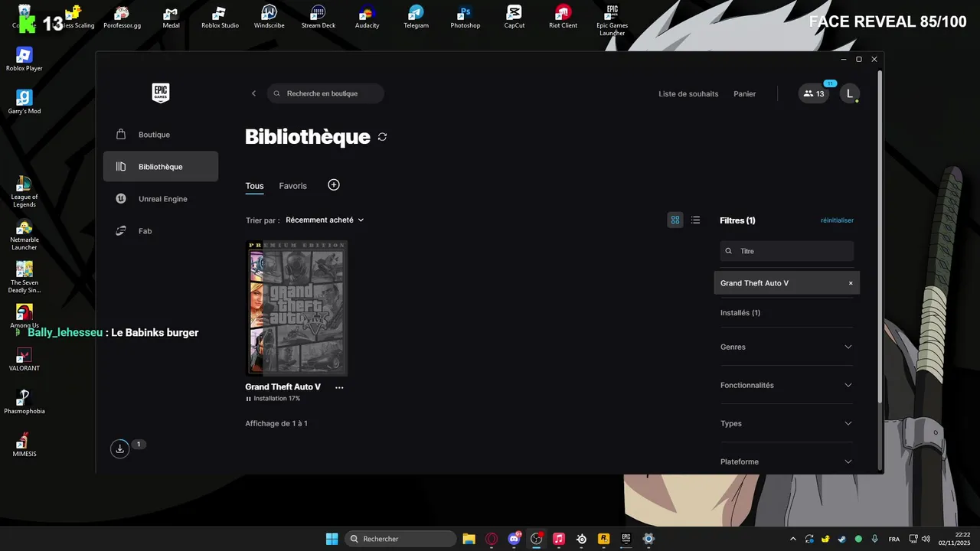Open the Fab section
Screen dimensions: 980x551
coord(161,231)
